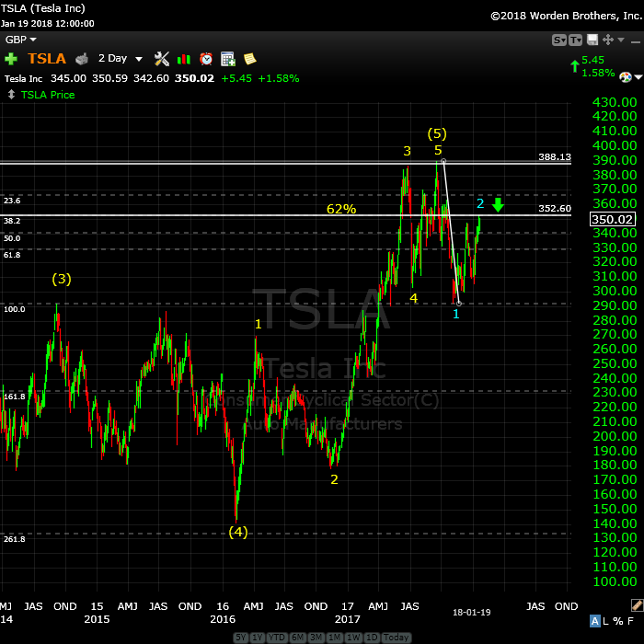This screenshot has height=644, width=644.
Task: Click the yellow 62% annotation text
Action: pyautogui.click(x=341, y=209)
